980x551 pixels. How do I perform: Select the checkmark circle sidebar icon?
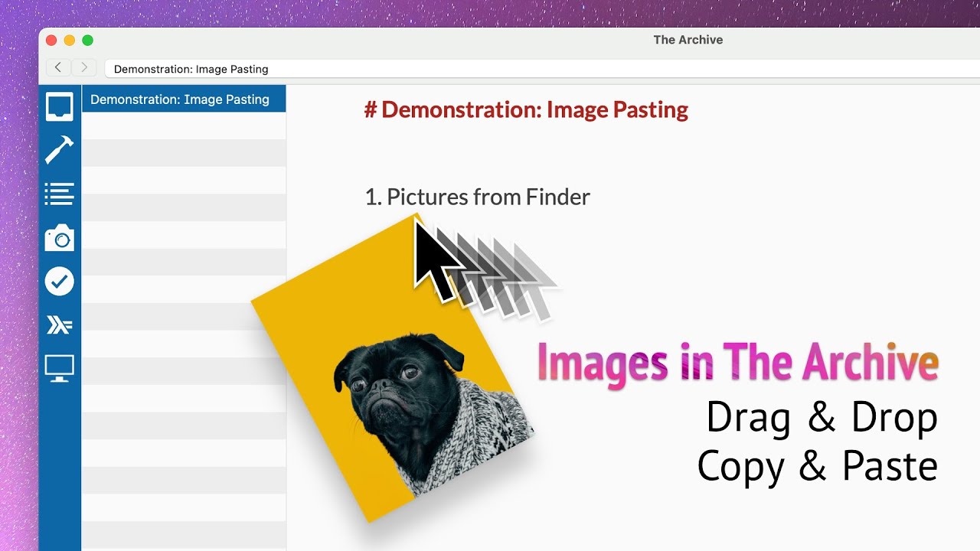(59, 282)
